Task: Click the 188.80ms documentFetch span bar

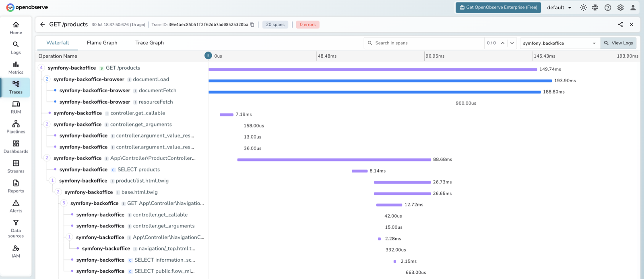Action: 375,92
